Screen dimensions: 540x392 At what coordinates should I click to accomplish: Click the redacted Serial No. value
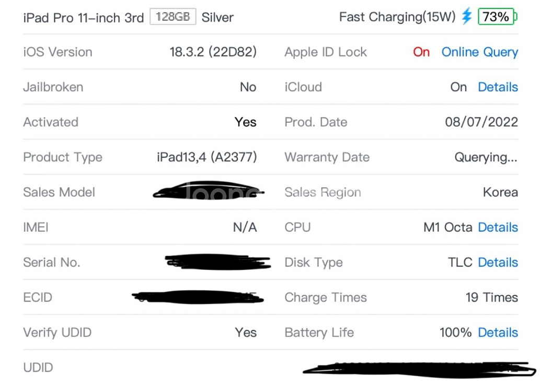(218, 262)
